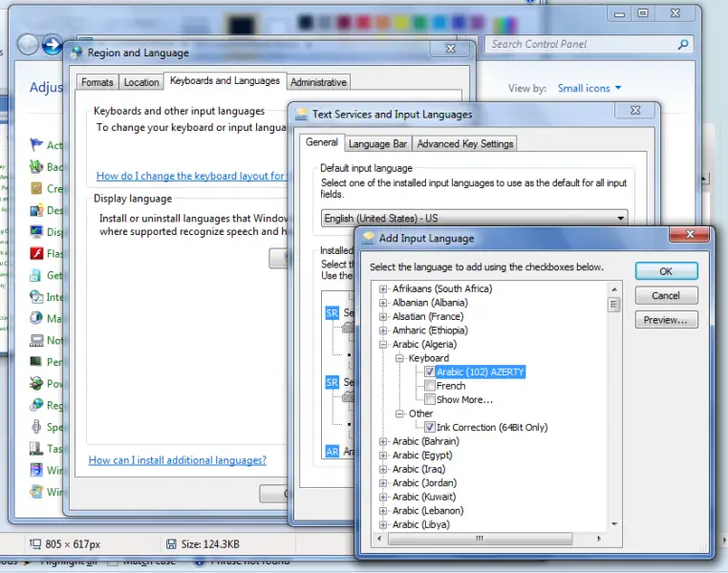The width and height of the screenshot is (728, 573).
Task: Click the first SR language badge in installed services
Action: click(332, 313)
